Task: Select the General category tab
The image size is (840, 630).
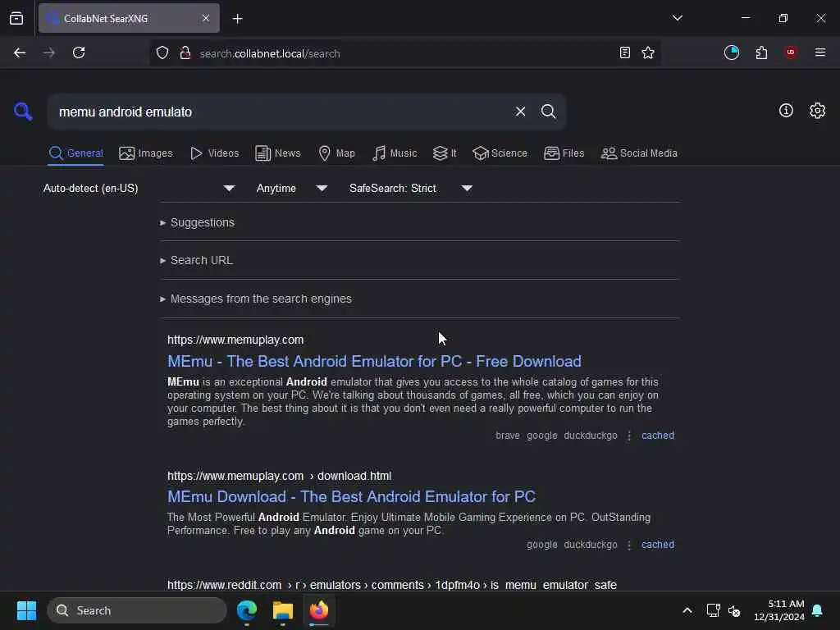Action: (75, 153)
